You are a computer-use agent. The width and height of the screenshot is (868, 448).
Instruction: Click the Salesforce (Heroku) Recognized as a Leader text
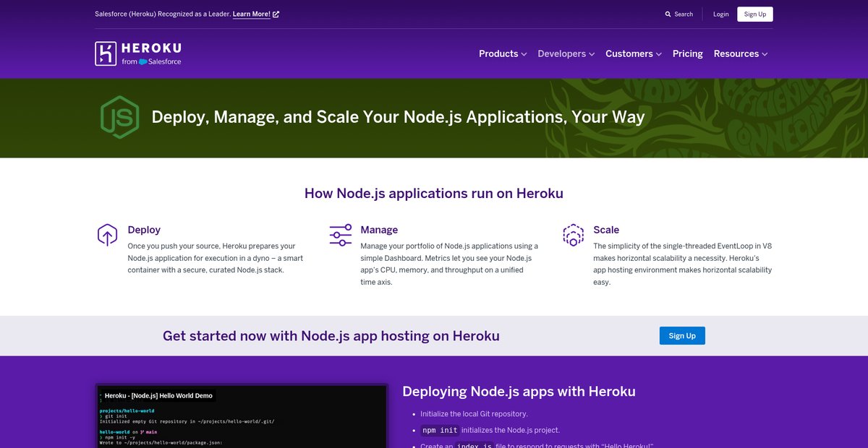click(163, 14)
